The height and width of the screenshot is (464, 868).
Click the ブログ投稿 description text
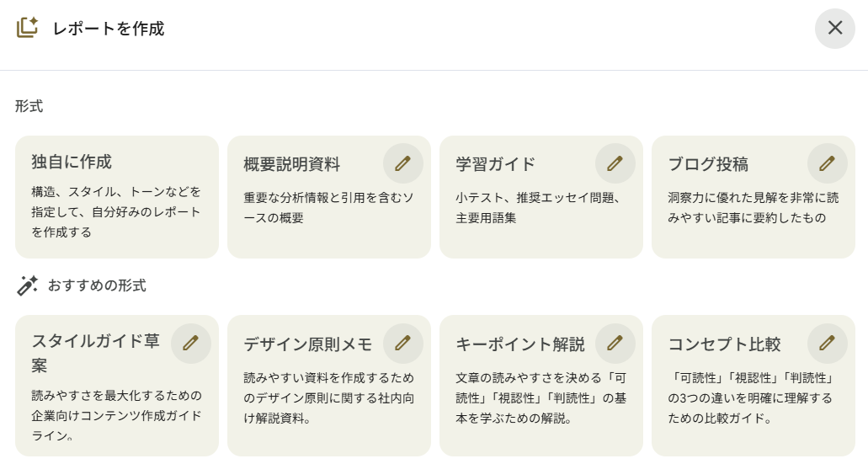[753, 208]
